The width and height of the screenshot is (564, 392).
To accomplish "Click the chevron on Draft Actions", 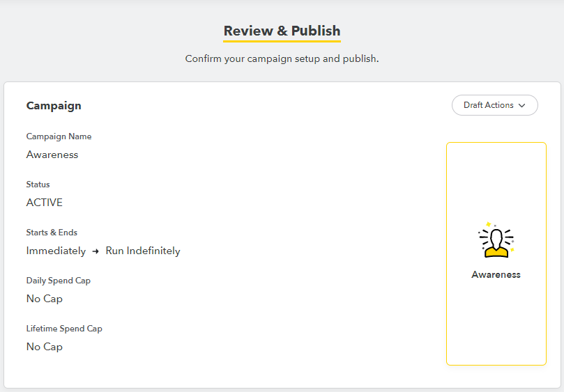I will (x=523, y=106).
